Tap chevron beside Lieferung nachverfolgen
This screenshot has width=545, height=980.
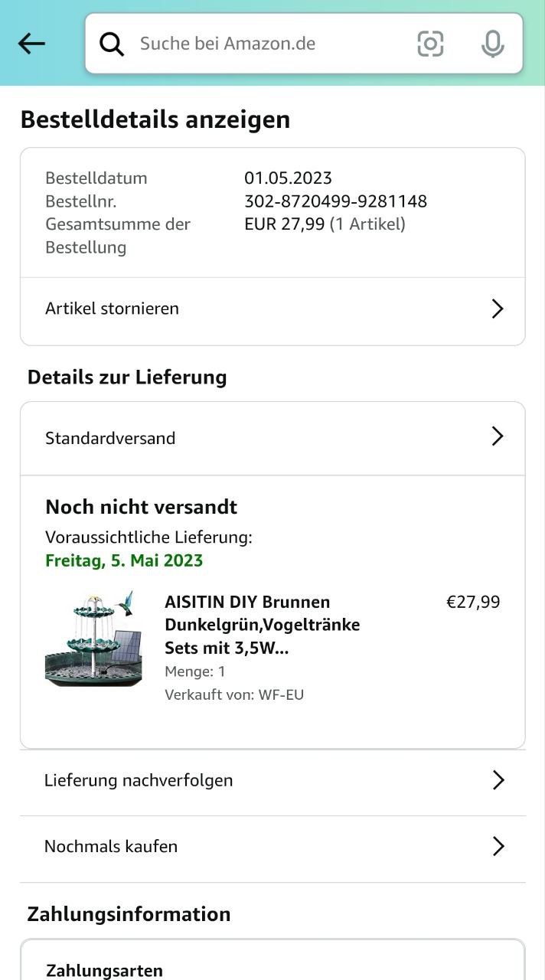[x=498, y=780]
